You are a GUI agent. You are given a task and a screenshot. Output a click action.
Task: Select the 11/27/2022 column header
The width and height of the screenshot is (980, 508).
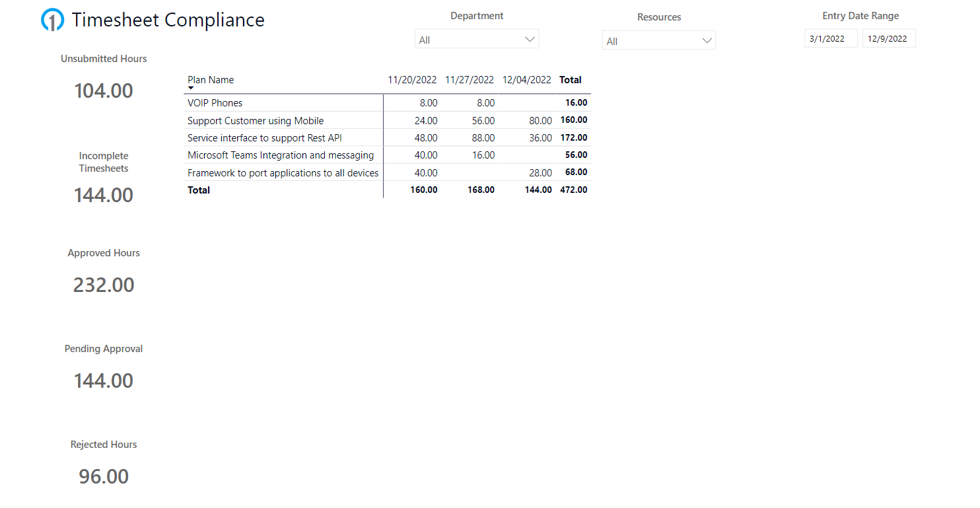coord(470,80)
